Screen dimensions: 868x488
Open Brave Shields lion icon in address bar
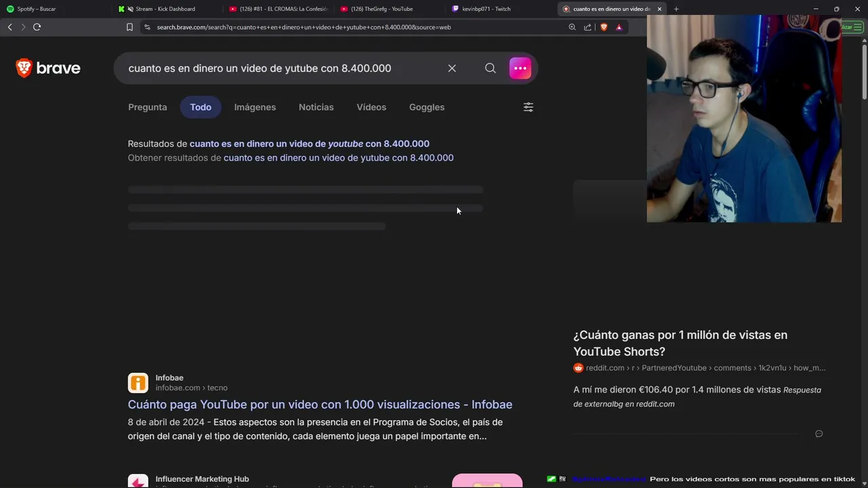pyautogui.click(x=604, y=27)
